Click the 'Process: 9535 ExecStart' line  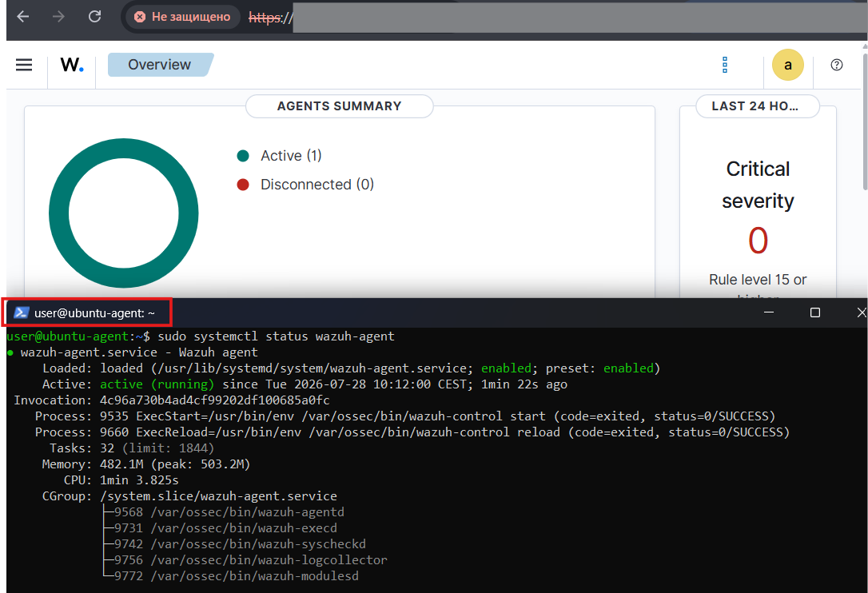coord(405,416)
